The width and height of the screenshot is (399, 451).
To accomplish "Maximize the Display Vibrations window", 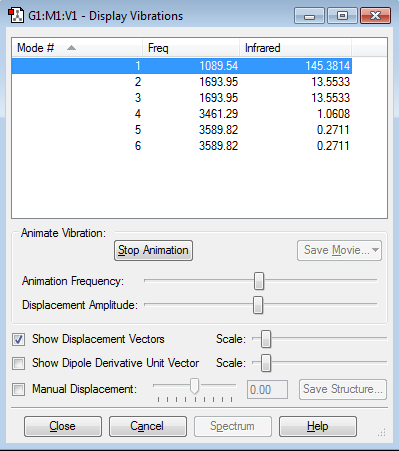I will pyautogui.click(x=342, y=16).
